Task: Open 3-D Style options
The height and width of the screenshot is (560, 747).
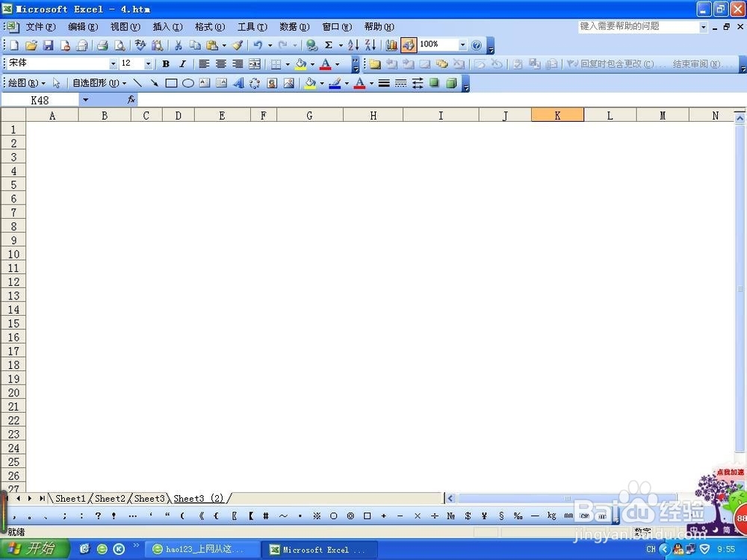Action: click(451, 84)
